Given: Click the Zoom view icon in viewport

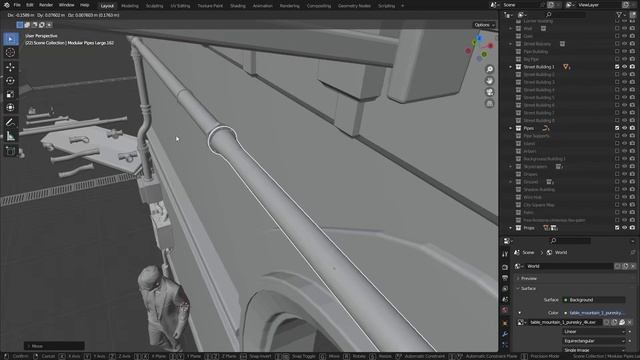Looking at the screenshot, I should (489, 69).
